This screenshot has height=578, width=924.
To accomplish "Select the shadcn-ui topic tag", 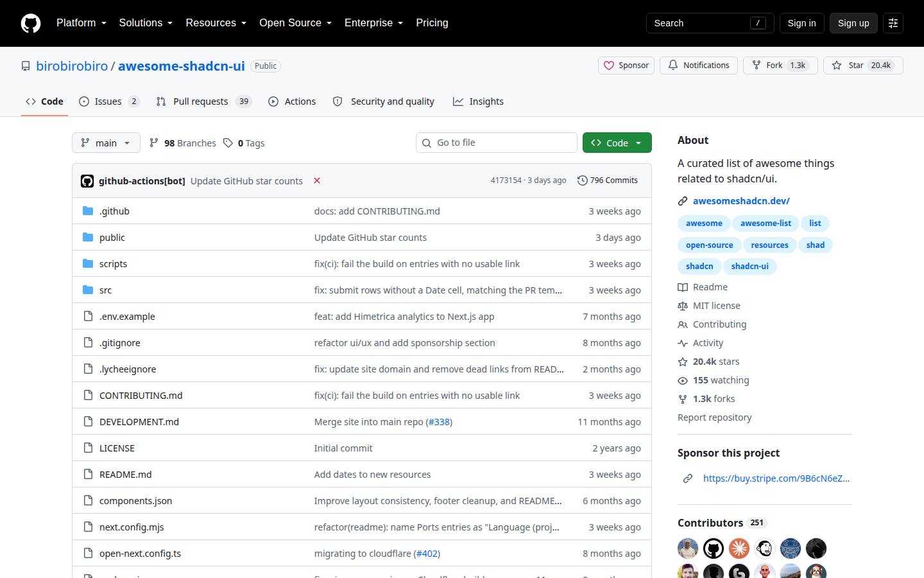I will [x=749, y=267].
